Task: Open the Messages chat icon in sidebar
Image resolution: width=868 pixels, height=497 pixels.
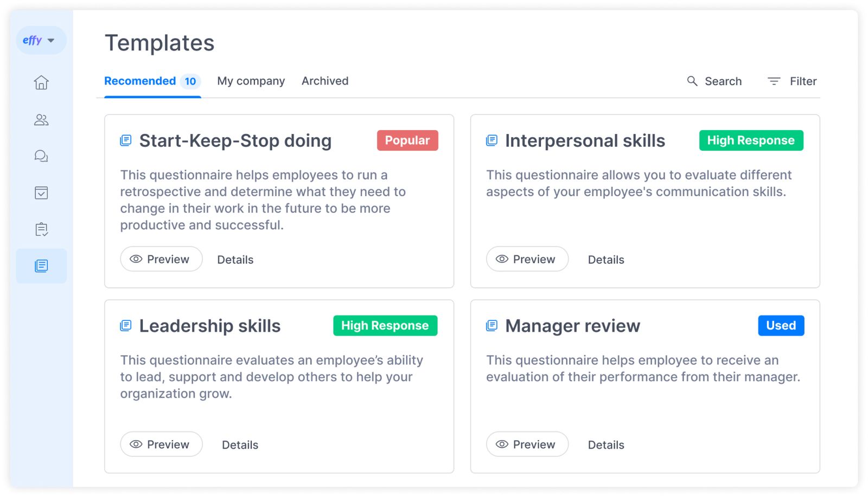Action: 41,156
